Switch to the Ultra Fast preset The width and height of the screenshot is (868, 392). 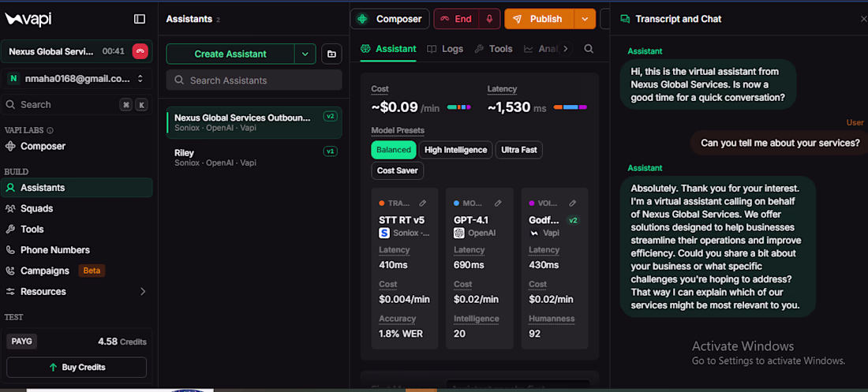[519, 150]
